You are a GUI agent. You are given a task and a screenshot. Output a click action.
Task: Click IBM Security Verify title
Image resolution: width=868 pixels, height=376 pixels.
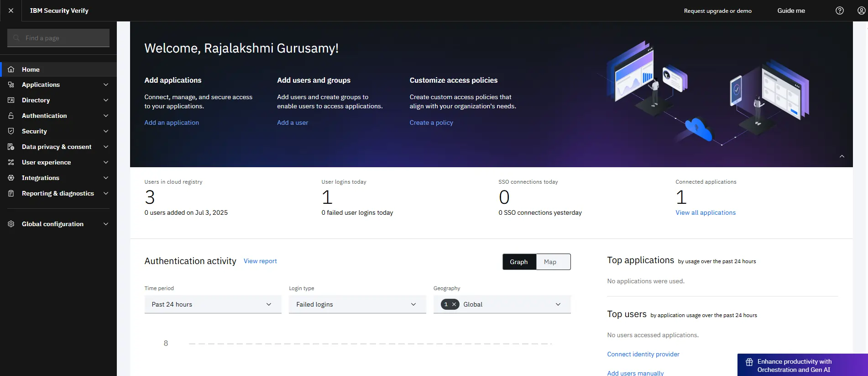59,11
